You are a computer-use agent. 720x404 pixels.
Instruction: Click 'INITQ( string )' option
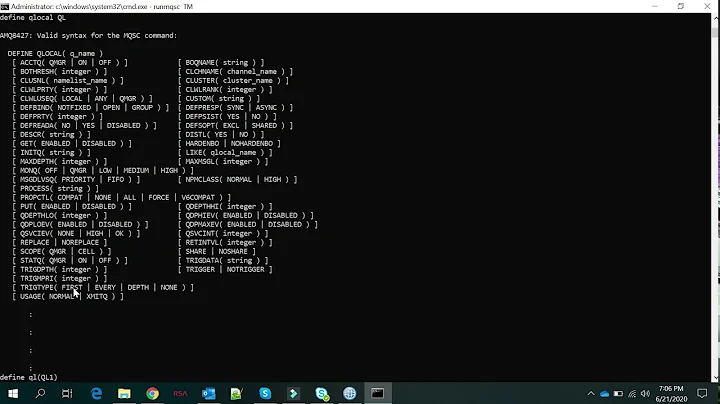[51, 152]
